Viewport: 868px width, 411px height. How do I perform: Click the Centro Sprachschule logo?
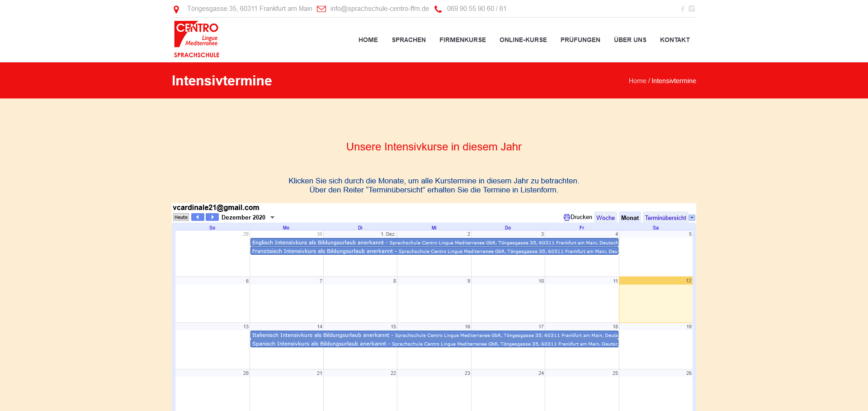point(197,39)
